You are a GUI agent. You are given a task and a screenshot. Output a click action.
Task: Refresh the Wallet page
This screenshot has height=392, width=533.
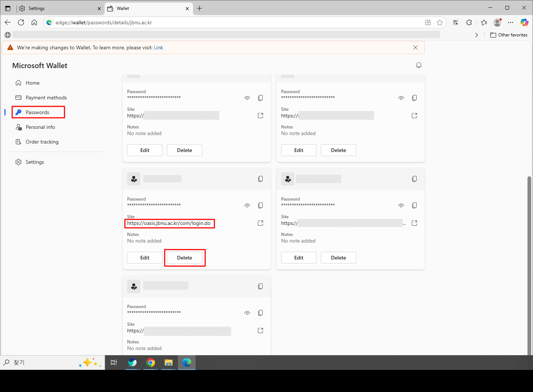[21, 22]
